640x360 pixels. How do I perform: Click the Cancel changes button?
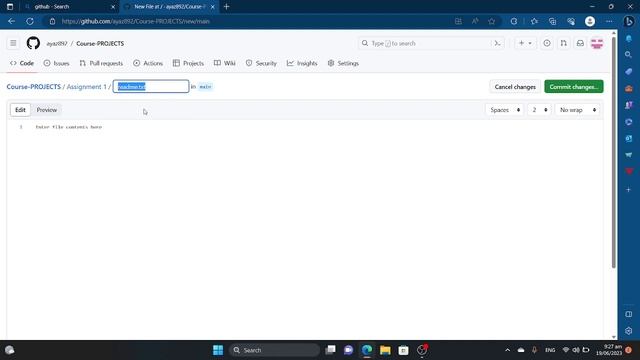pos(515,87)
